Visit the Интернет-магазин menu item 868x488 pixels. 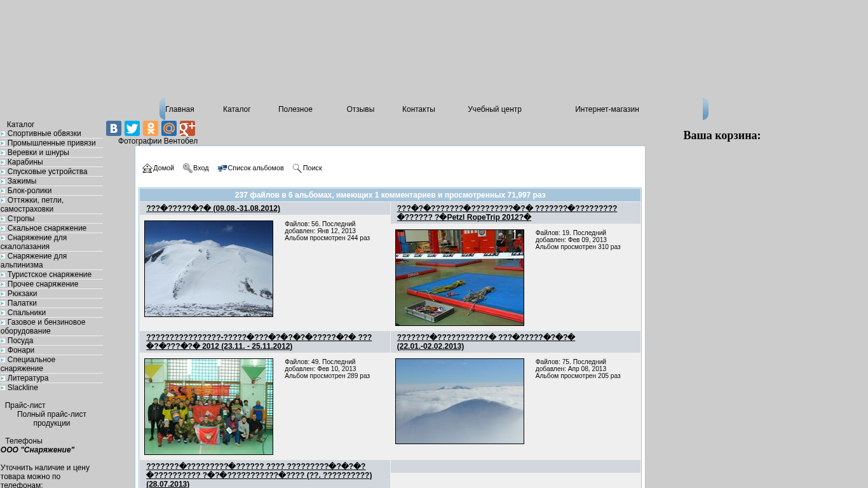(607, 109)
